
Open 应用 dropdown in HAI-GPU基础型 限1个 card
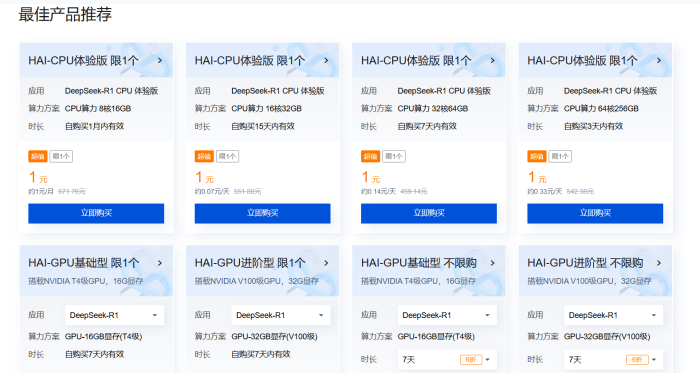click(114, 315)
